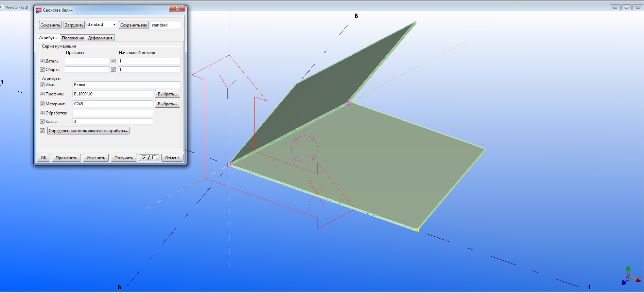
Task: Click the View 1 window icon
Action: click(2, 7)
